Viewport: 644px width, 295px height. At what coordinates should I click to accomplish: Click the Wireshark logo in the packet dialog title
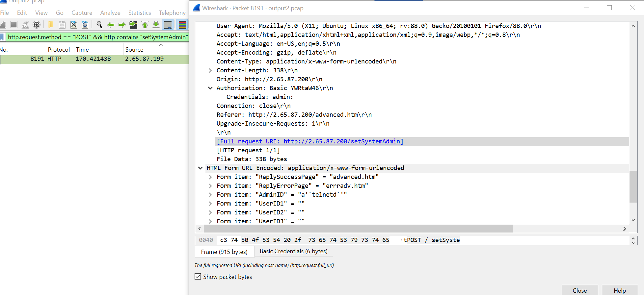tap(197, 8)
